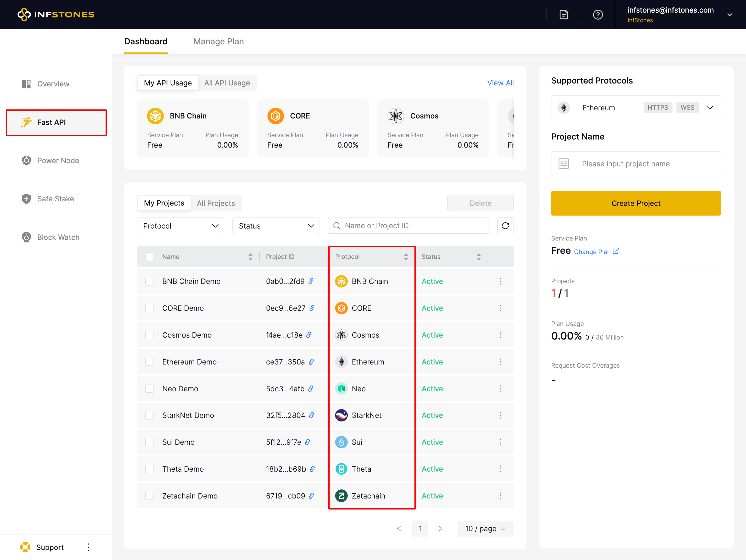Viewport: 746px width, 560px height.
Task: Open the Change Plan external link
Action: (596, 252)
